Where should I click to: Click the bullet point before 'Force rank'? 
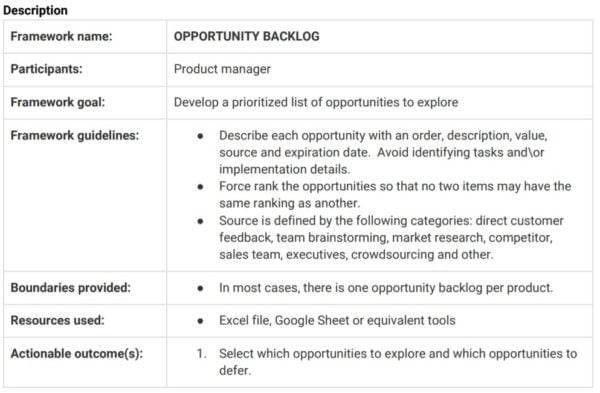tap(200, 187)
